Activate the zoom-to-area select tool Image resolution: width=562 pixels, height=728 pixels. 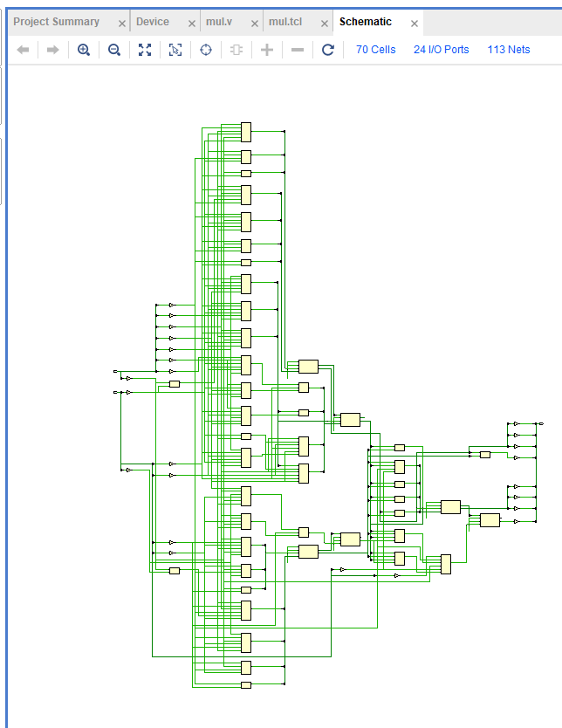click(175, 50)
